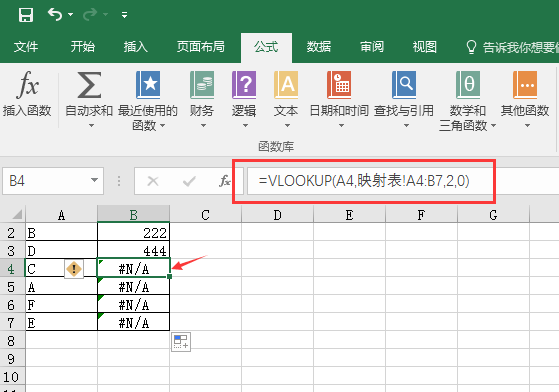Click the Undo arrow icon
The height and width of the screenshot is (392, 559).
(x=55, y=15)
